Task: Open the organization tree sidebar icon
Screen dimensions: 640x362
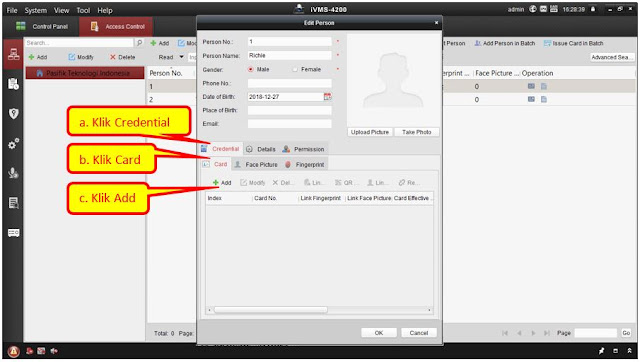Action: (x=13, y=53)
